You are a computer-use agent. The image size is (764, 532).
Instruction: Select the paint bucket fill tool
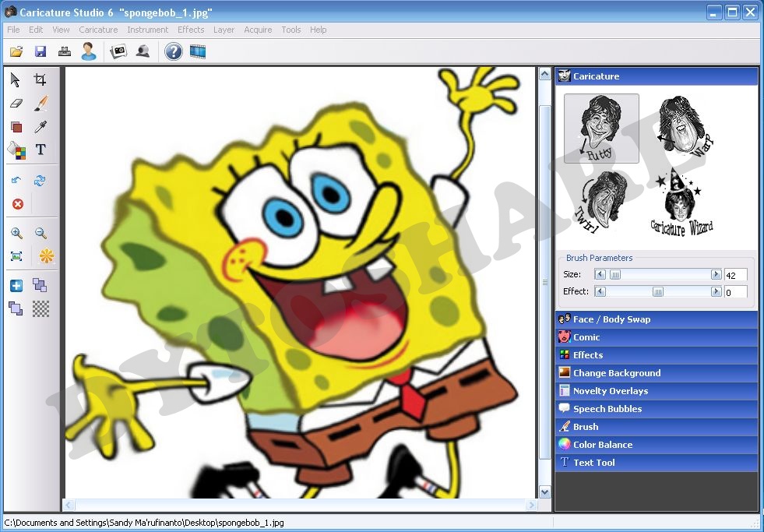(x=16, y=150)
